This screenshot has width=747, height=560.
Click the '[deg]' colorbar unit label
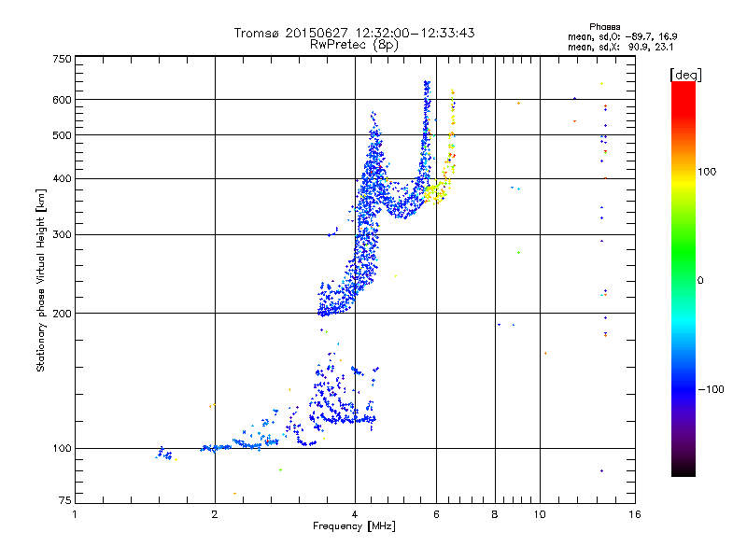tap(685, 75)
